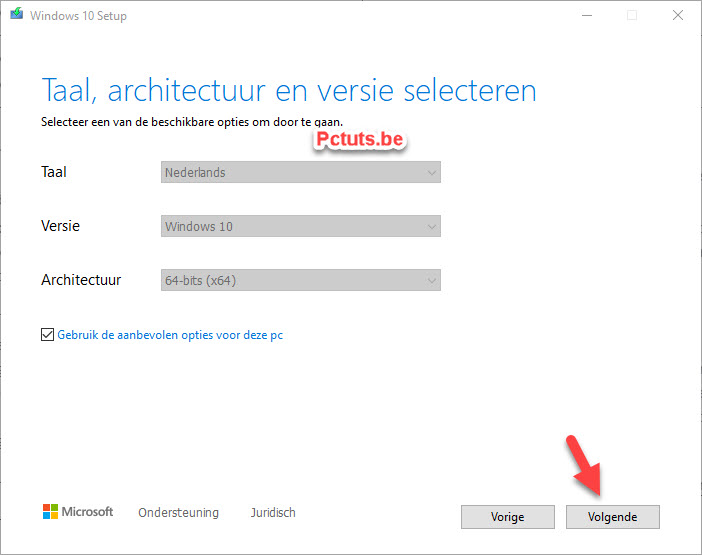The height and width of the screenshot is (555, 702).
Task: Click the 'Selecteer een van de beschikbare opties' text
Action: click(x=192, y=122)
